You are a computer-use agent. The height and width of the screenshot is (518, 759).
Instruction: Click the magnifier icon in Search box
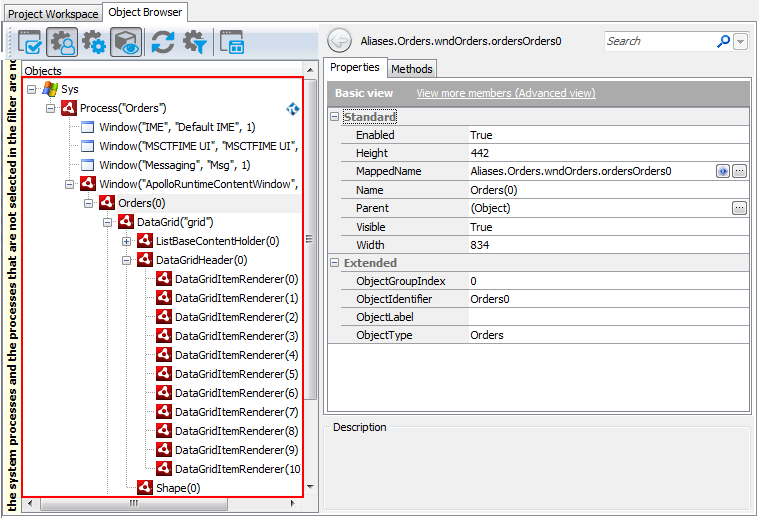723,41
